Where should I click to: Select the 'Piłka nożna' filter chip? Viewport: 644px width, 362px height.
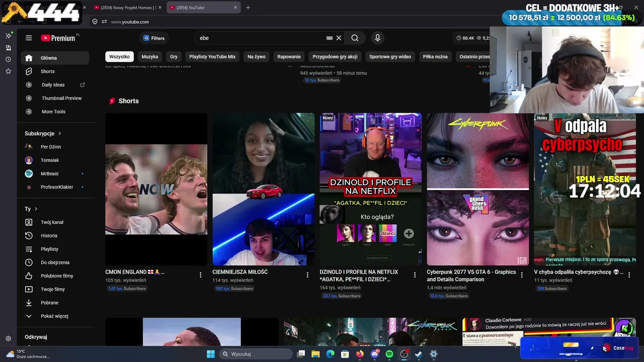[435, 57]
